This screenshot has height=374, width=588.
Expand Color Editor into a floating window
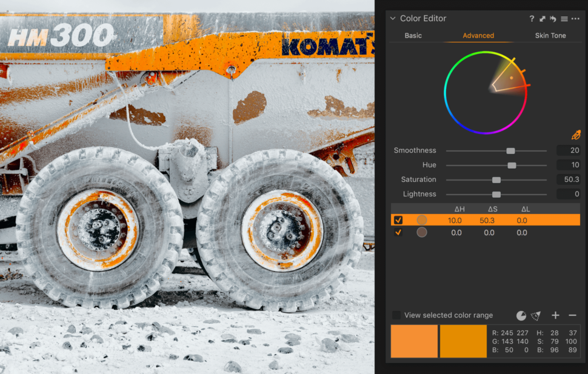[542, 19]
